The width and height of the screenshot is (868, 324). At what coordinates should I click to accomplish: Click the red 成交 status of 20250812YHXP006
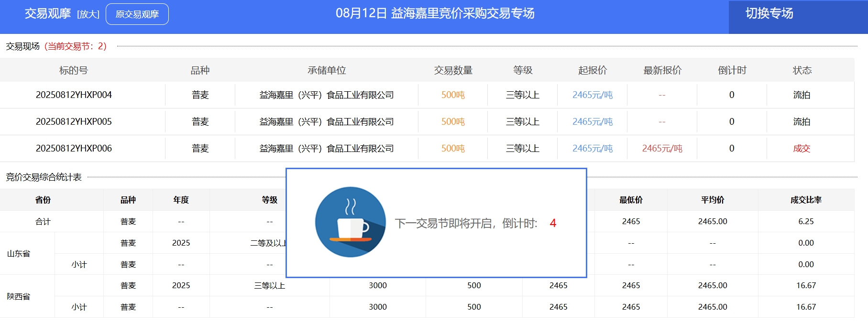point(802,149)
